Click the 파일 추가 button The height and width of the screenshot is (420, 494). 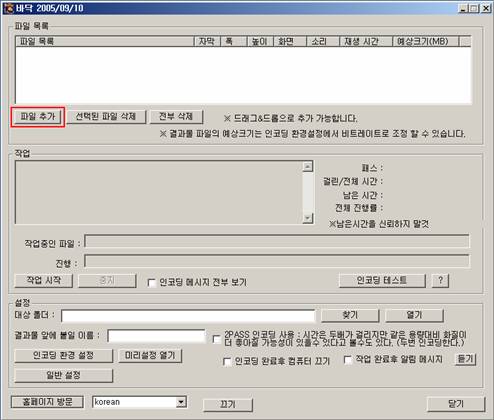38,116
